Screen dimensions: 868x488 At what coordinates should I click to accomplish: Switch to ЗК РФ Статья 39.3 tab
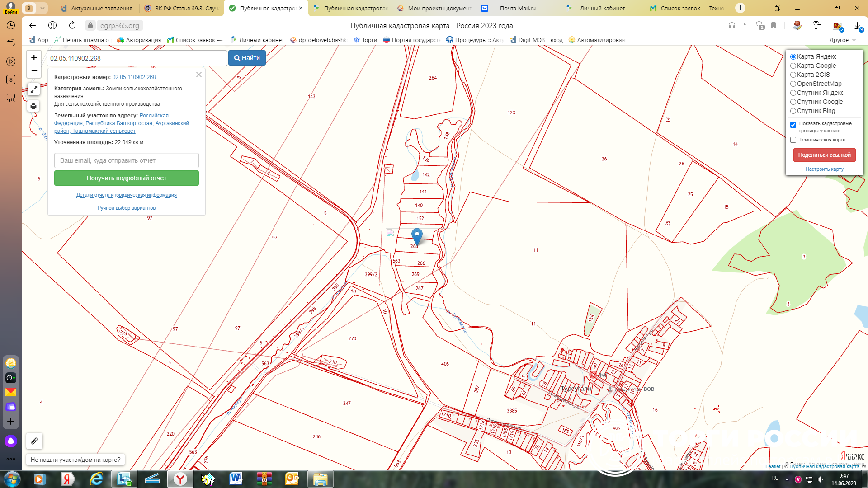(x=181, y=8)
